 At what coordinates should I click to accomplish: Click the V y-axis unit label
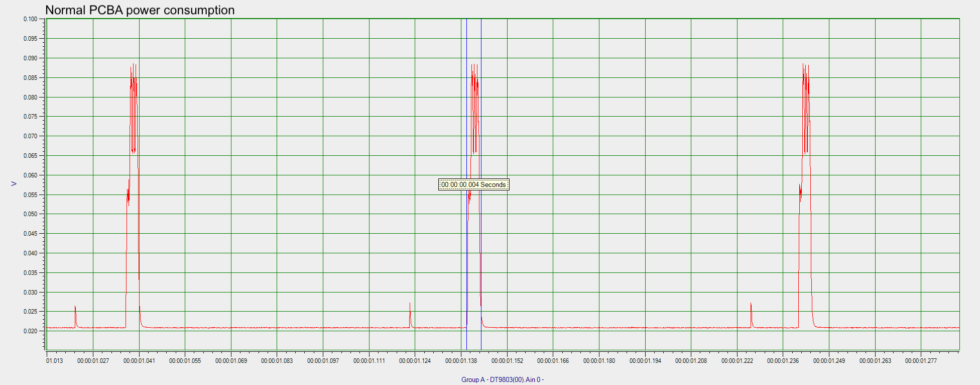14,184
